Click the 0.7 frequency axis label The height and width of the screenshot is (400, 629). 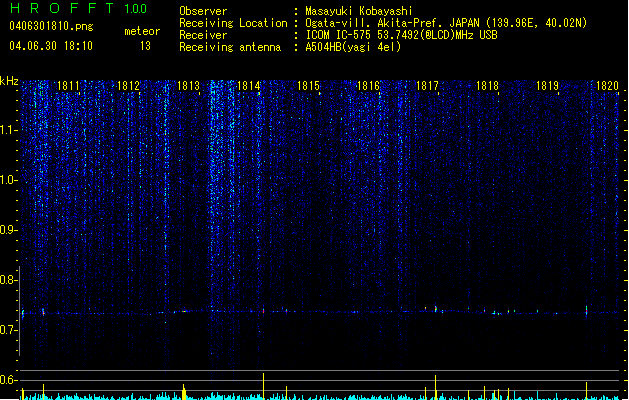pos(8,330)
